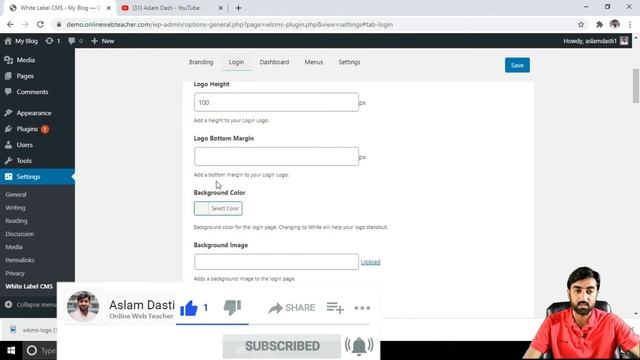Open comments bubble in admin bar

tap(76, 41)
